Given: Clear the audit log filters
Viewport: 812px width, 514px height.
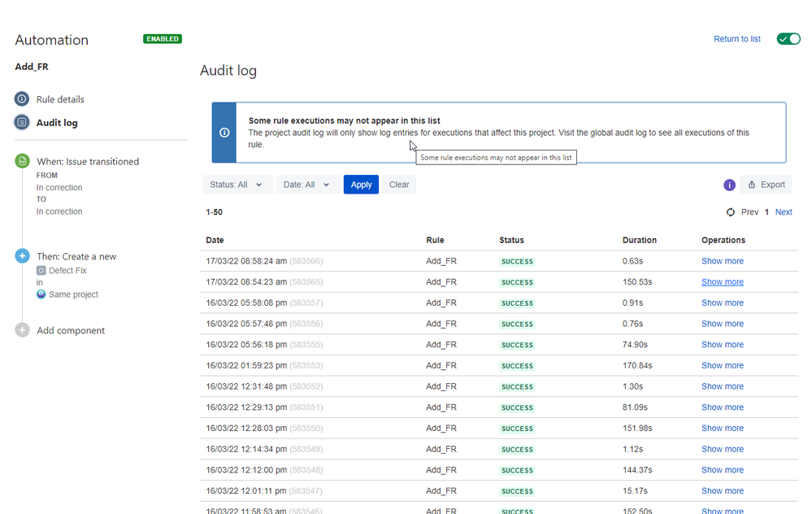Looking at the screenshot, I should pyautogui.click(x=399, y=185).
